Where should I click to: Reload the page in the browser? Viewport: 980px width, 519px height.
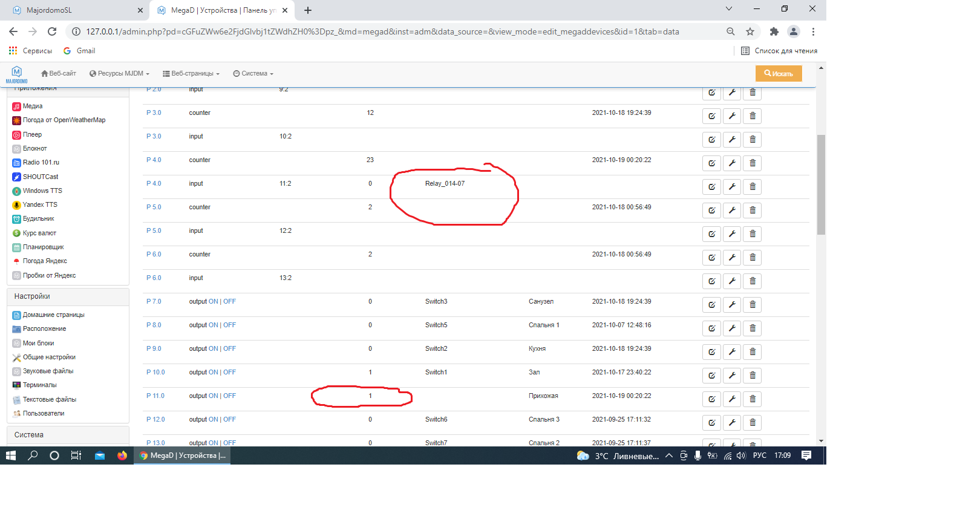[x=52, y=31]
